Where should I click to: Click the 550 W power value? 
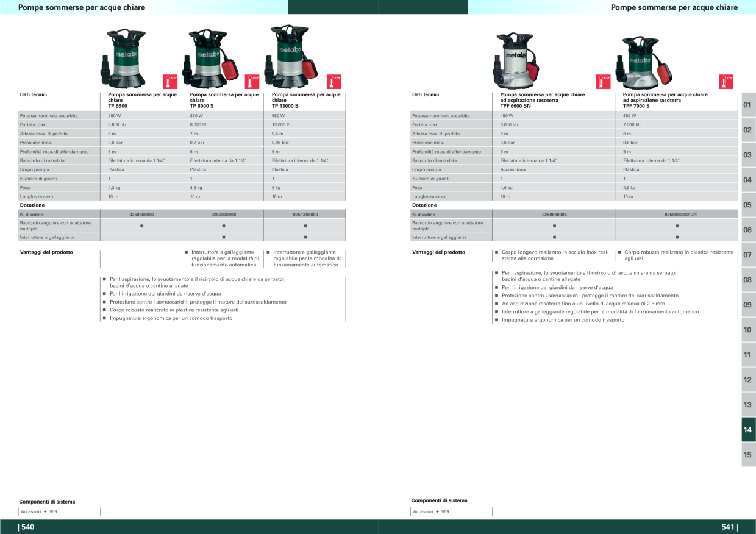click(278, 115)
